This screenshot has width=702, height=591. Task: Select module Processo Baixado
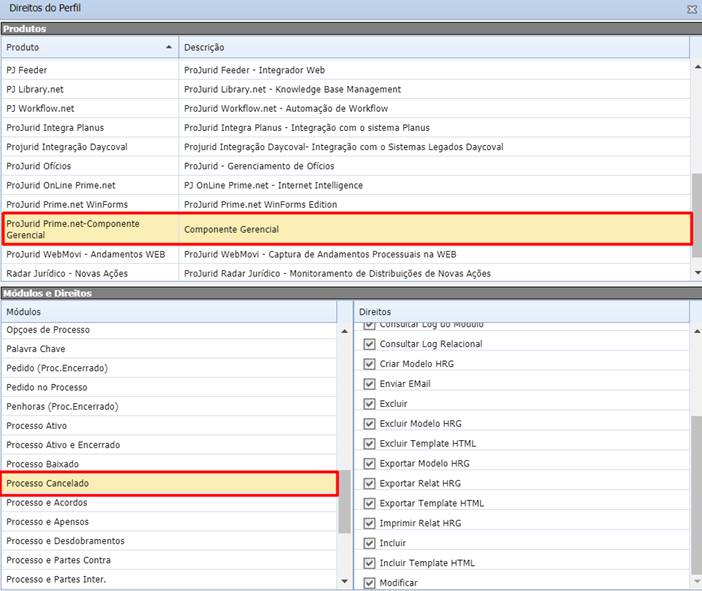168,464
